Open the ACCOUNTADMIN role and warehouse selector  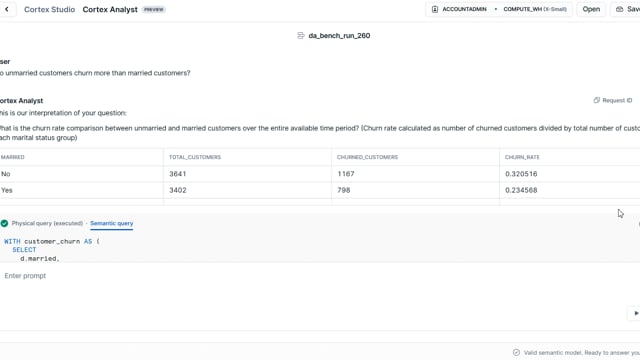click(499, 9)
